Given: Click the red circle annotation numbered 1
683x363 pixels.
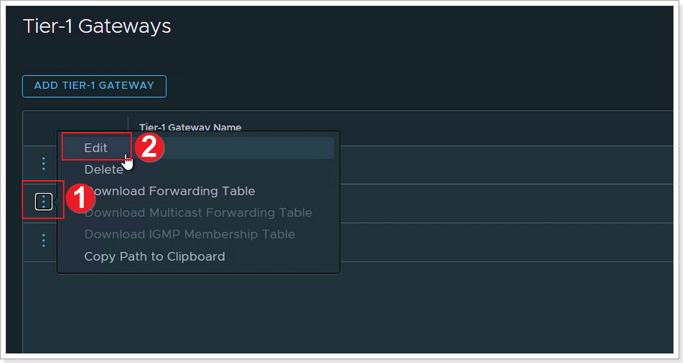Looking at the screenshot, I should point(80,199).
